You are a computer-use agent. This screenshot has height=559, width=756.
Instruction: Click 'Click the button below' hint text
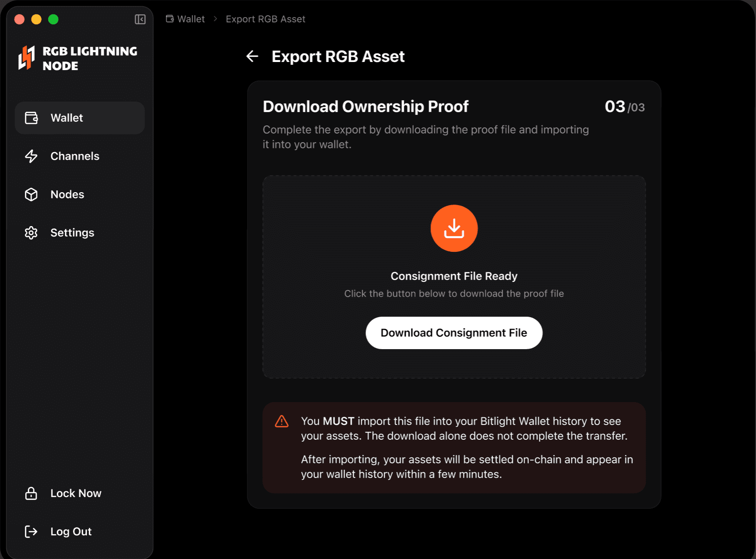454,293
